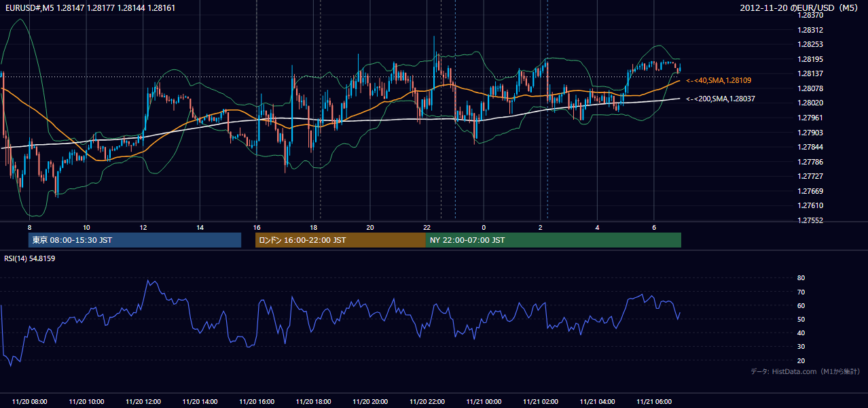Click hour tick 4 under price chart
This screenshot has width=868, height=408.
coord(597,227)
